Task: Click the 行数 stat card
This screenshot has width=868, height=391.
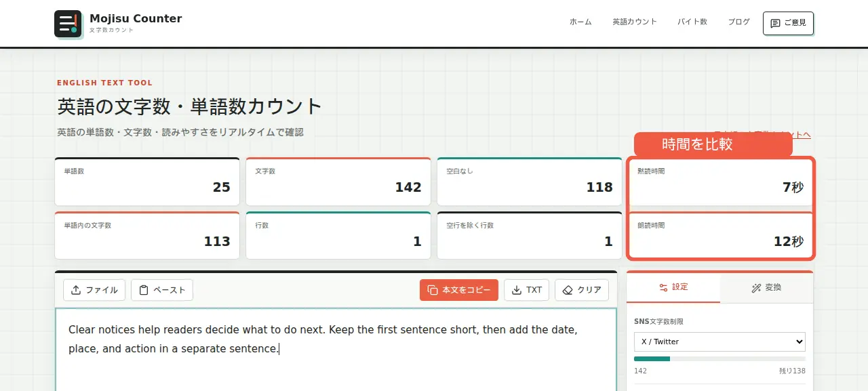Action: (338, 236)
